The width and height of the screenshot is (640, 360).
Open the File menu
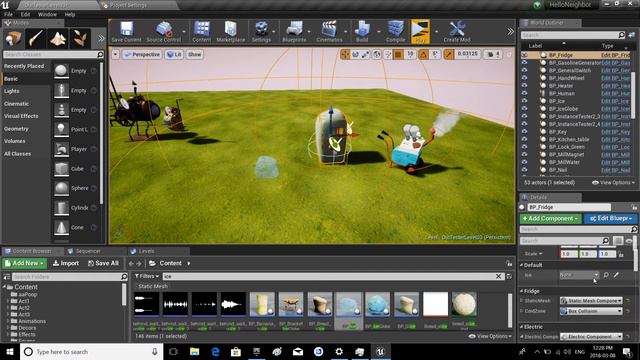pyautogui.click(x=9, y=14)
